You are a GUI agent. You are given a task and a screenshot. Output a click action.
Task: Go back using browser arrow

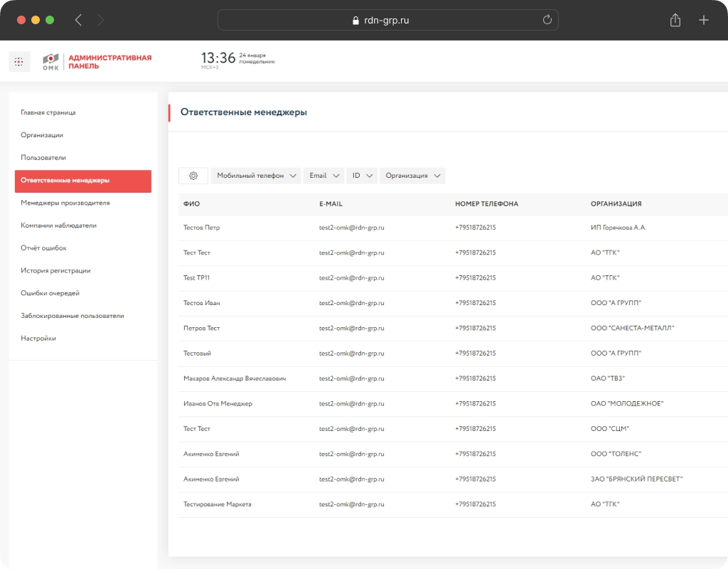point(78,21)
